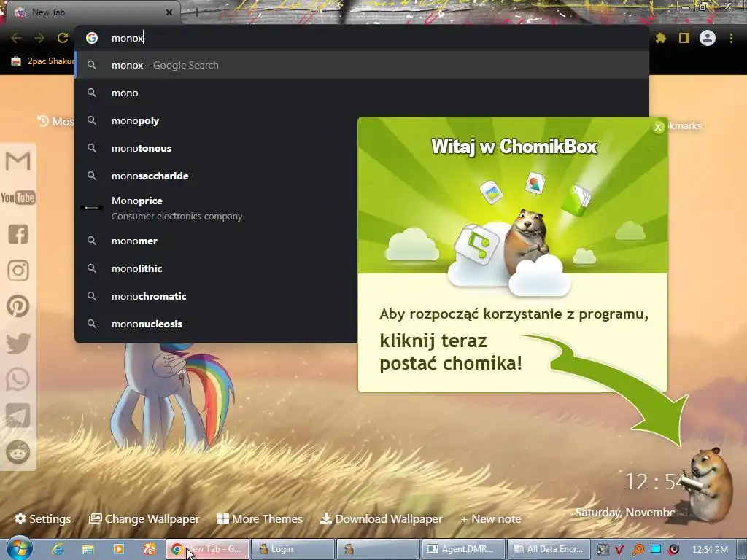Select the Monoprice electronics company suggestion
Screen dimensions: 747x560
tap(216, 208)
